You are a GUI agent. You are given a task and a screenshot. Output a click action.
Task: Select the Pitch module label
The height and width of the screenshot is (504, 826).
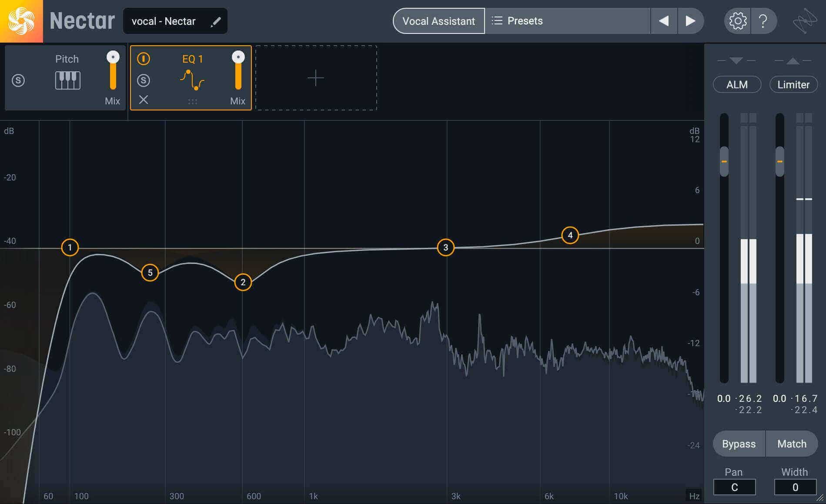pos(67,59)
